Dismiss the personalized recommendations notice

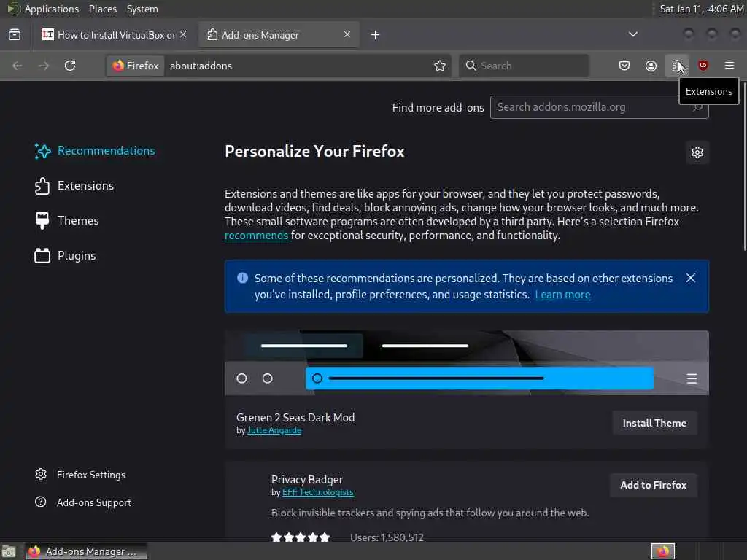691,278
